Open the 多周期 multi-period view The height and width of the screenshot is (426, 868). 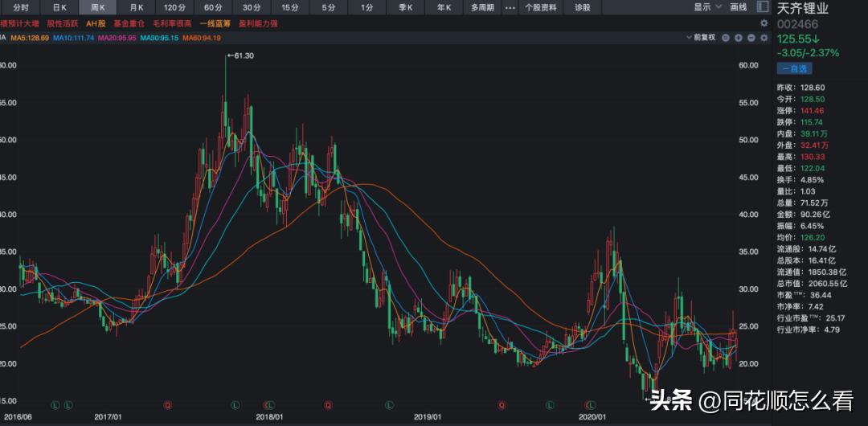483,7
